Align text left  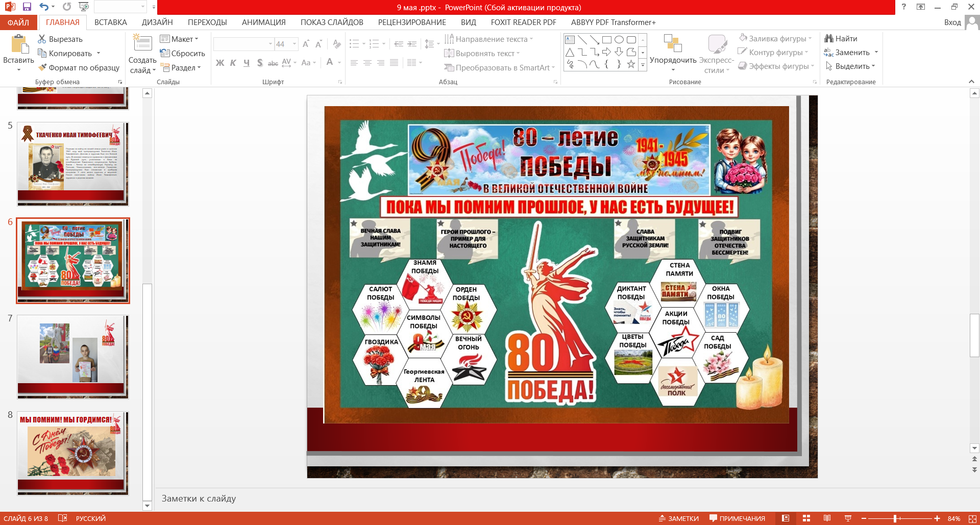(354, 63)
